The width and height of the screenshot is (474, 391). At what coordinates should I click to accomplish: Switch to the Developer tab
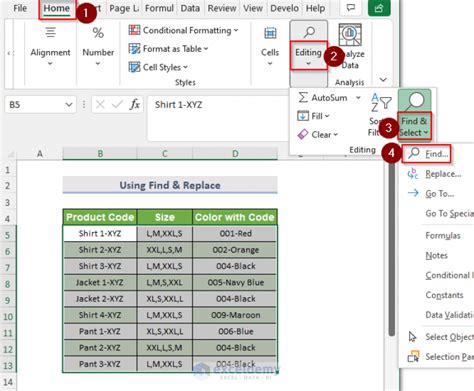(x=284, y=8)
